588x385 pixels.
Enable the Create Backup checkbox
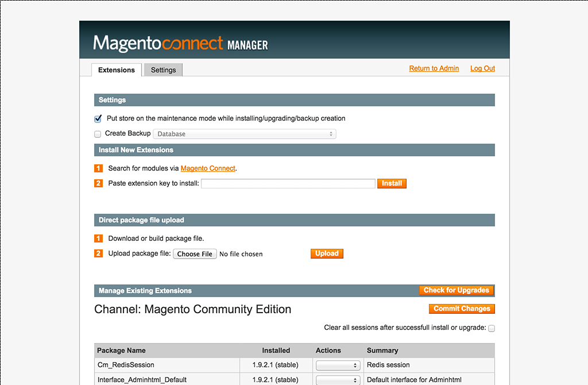pyautogui.click(x=98, y=134)
